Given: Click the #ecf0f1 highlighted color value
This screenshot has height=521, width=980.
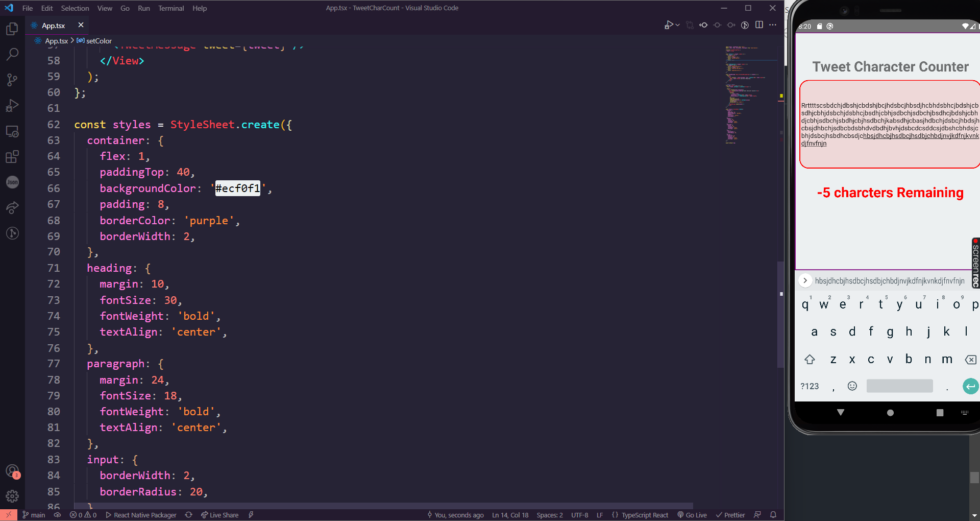Looking at the screenshot, I should [x=237, y=188].
